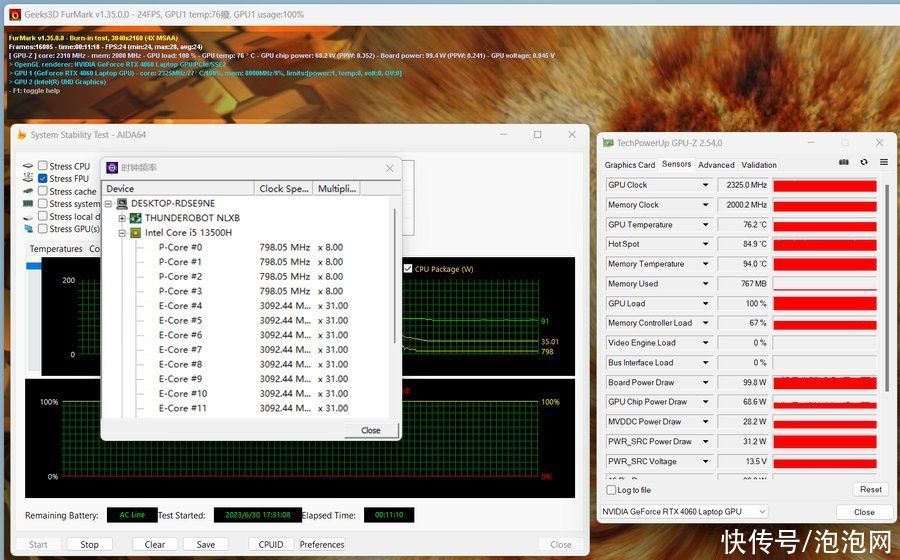Image resolution: width=900 pixels, height=560 pixels.
Task: Enable the Stress CPU checkbox
Action: pos(42,166)
